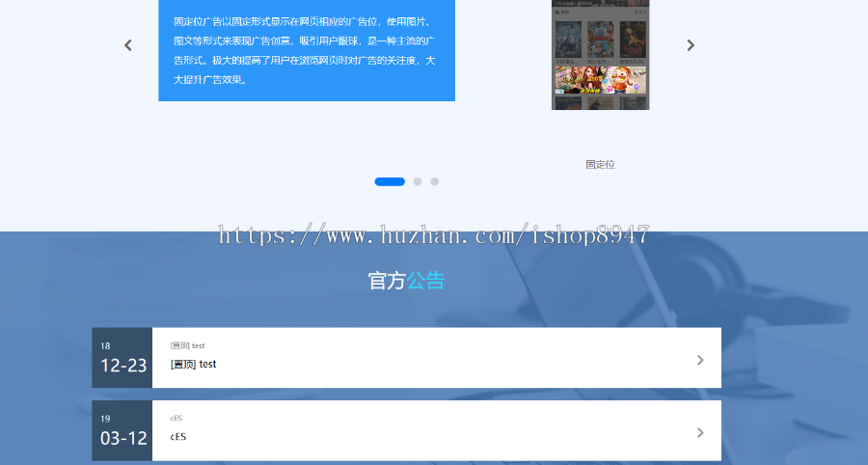Click the 固定位 caption label
Image resolution: width=868 pixels, height=465 pixels.
tap(600, 164)
